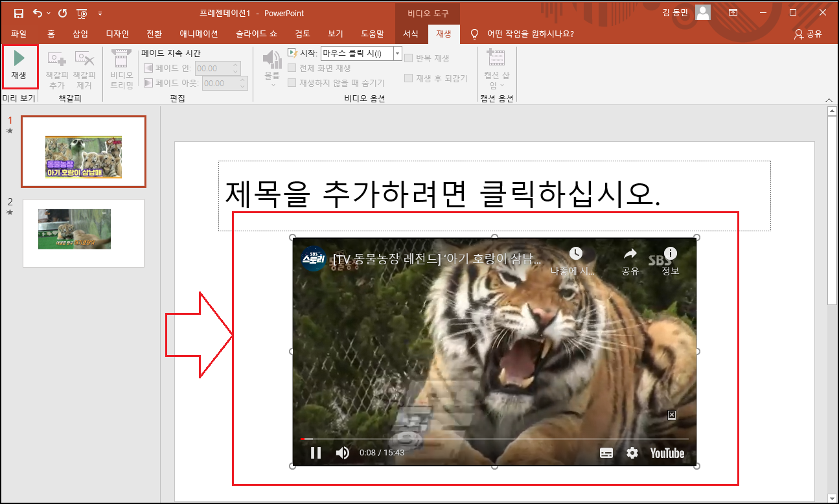Click the Add Bookmark icon
The height and width of the screenshot is (504, 839).
coord(57,60)
